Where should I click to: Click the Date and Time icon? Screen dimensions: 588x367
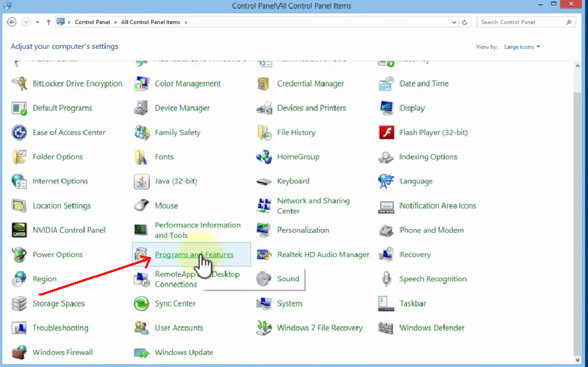tap(386, 84)
